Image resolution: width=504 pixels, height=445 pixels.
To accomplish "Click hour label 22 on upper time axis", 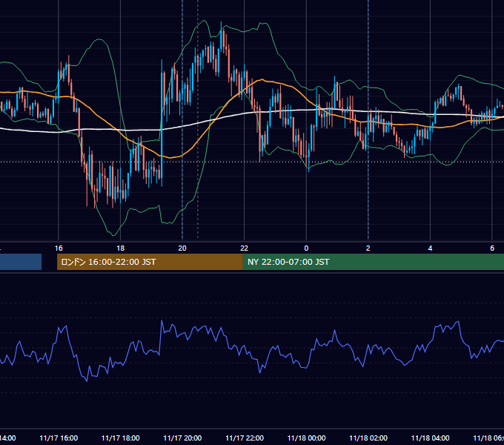I will tap(245, 248).
